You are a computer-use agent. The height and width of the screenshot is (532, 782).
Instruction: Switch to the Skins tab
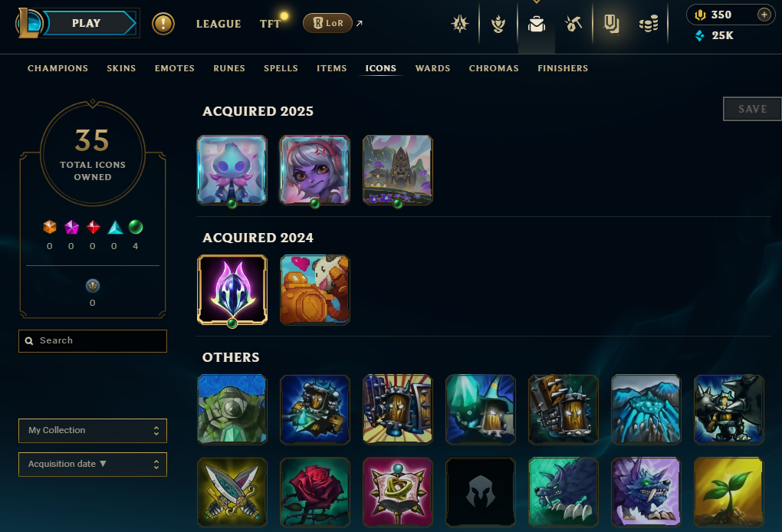[121, 68]
